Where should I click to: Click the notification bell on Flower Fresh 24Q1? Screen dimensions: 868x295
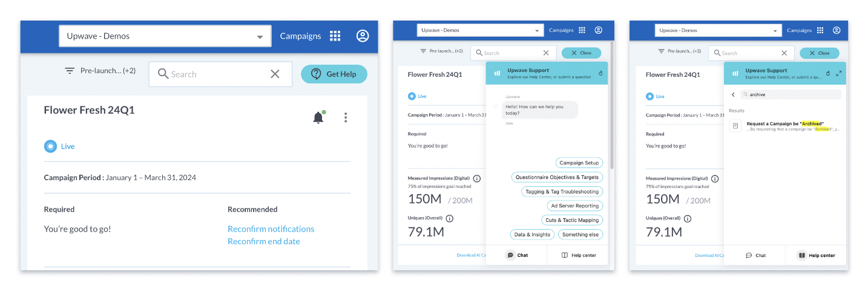pyautogui.click(x=318, y=117)
